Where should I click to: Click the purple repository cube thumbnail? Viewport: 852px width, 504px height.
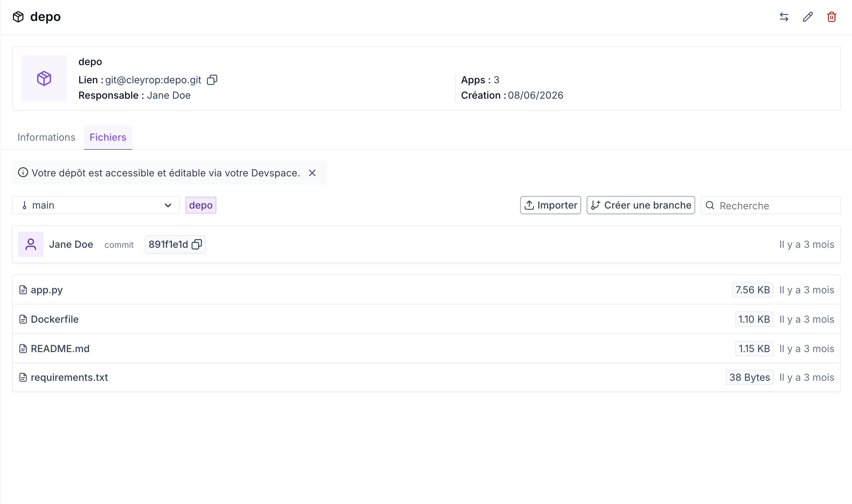(44, 78)
